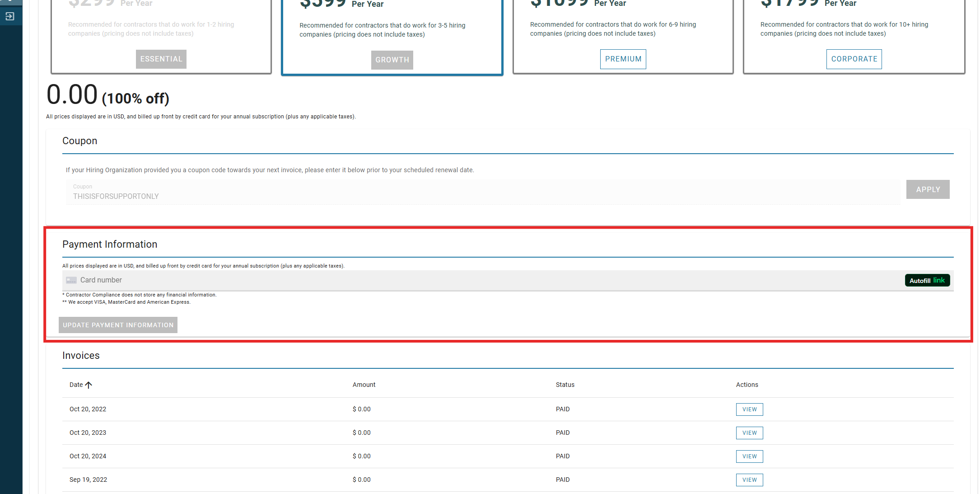Select the ESSENTIAL plan button

(161, 59)
